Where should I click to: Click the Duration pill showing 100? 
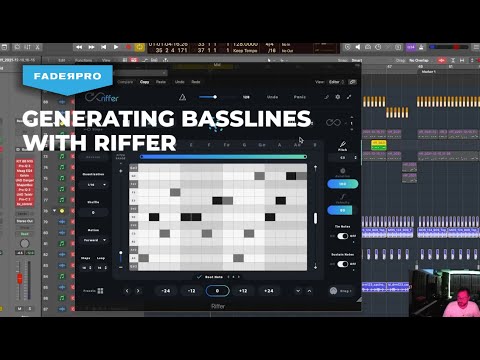[343, 184]
